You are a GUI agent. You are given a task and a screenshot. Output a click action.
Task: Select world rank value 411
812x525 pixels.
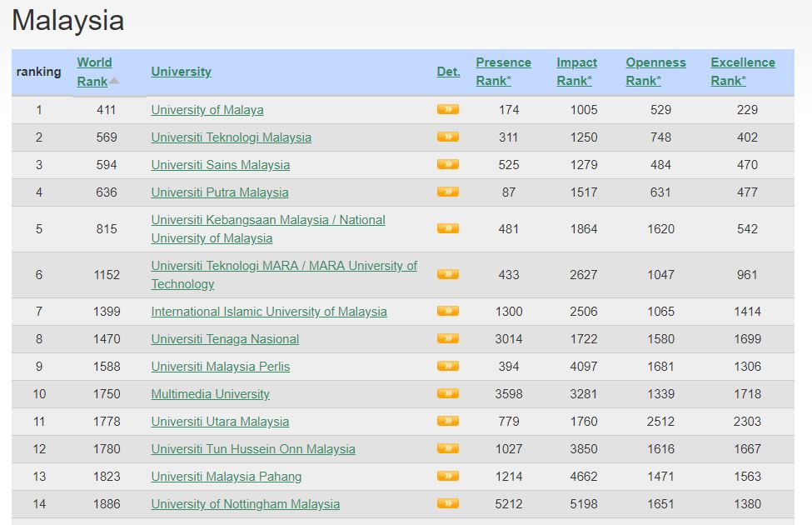click(x=106, y=110)
